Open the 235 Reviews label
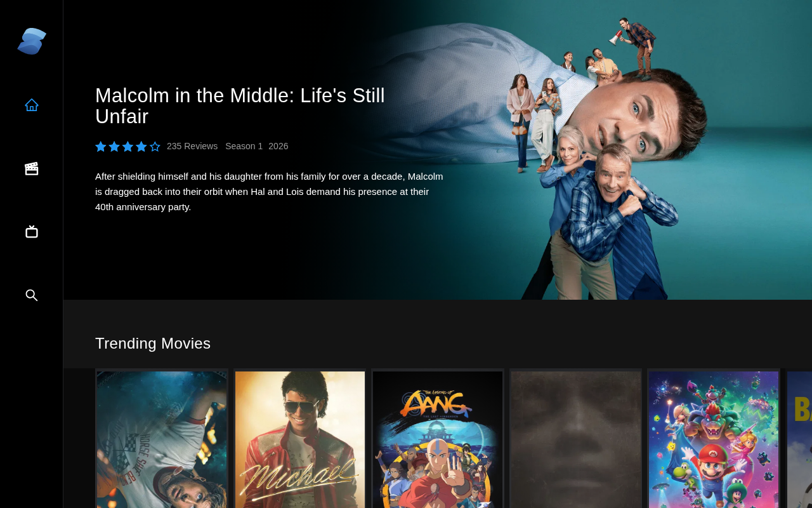812x508 pixels. (192, 146)
